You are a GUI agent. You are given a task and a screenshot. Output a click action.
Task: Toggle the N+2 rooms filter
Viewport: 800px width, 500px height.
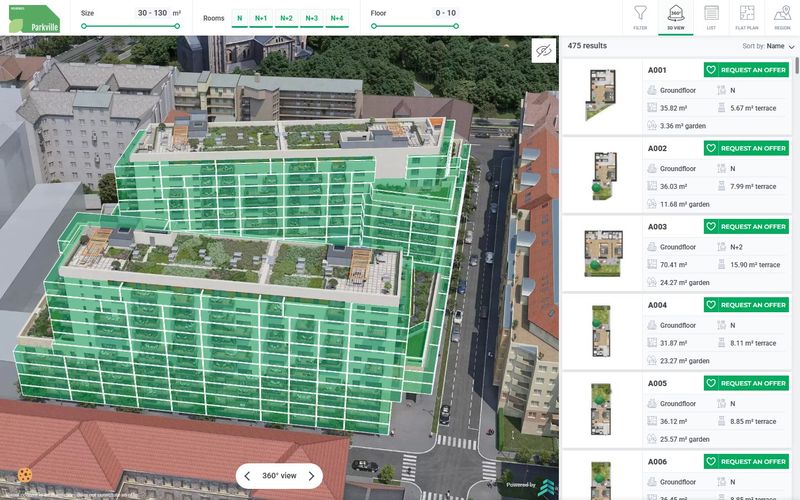coord(286,18)
